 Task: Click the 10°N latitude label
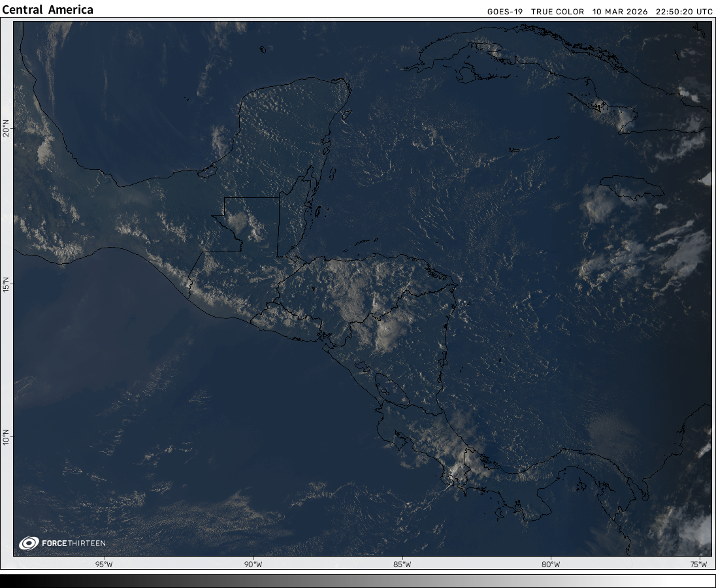pyautogui.click(x=6, y=436)
